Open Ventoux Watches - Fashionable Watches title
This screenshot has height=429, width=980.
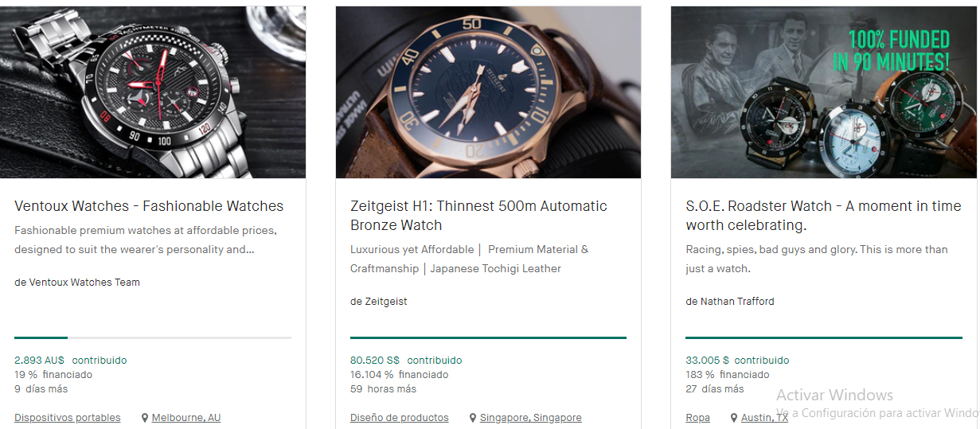pyautogui.click(x=149, y=206)
